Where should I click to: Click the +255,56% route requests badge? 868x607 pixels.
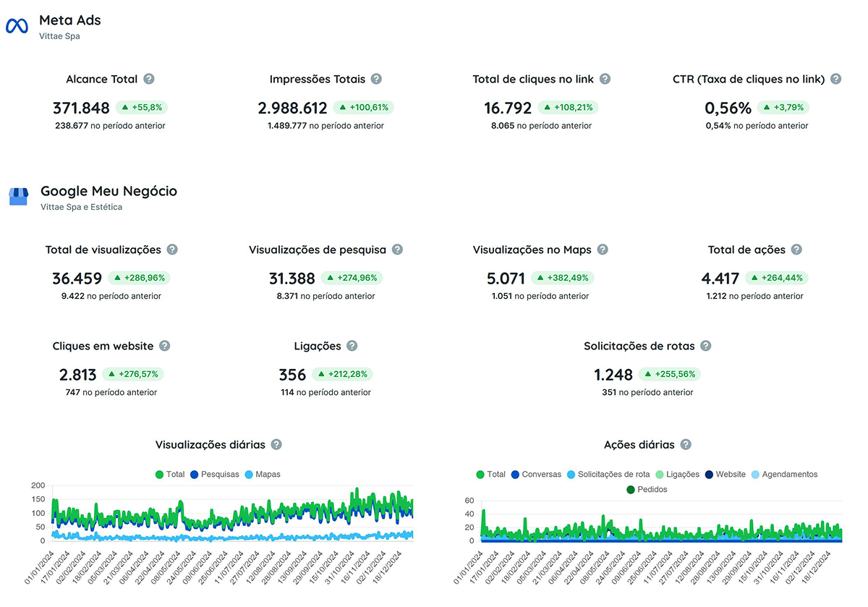pyautogui.click(x=670, y=374)
